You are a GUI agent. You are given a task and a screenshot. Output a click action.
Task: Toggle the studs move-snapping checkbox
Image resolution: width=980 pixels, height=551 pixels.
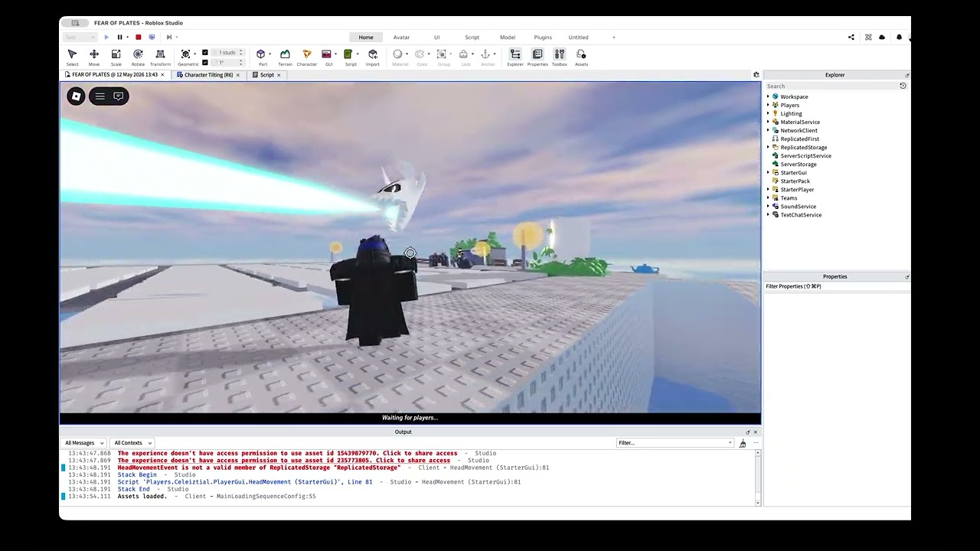204,53
